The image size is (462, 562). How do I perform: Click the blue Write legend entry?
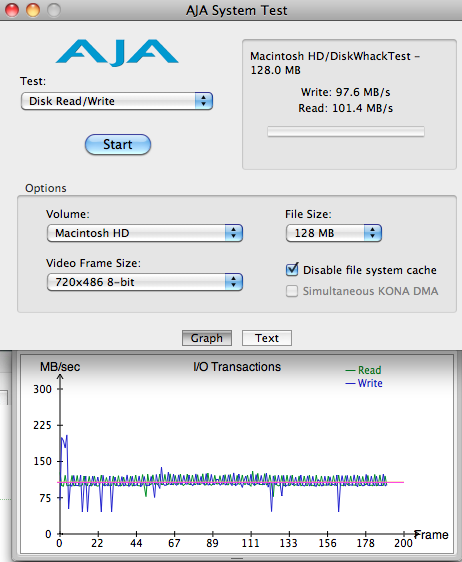364,383
